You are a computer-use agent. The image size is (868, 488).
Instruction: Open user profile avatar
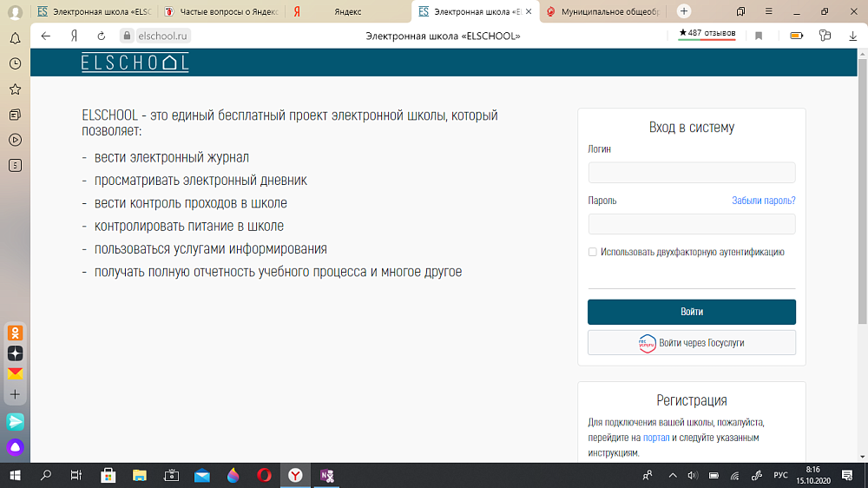tap(15, 12)
